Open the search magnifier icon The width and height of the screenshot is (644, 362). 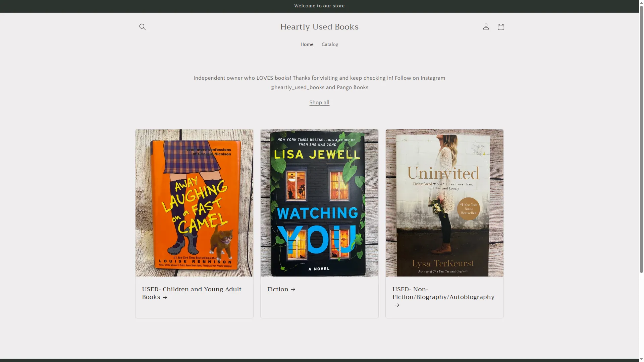[142, 27]
